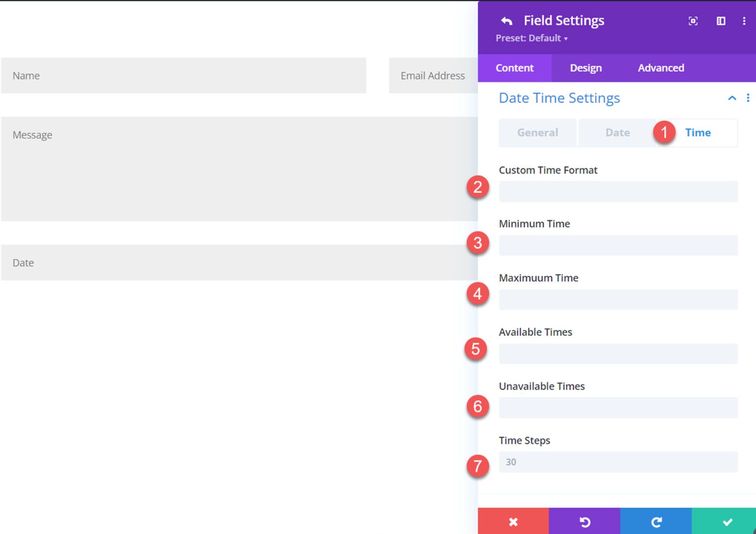
Task: Open the header three-dot options menu
Action: pyautogui.click(x=745, y=21)
